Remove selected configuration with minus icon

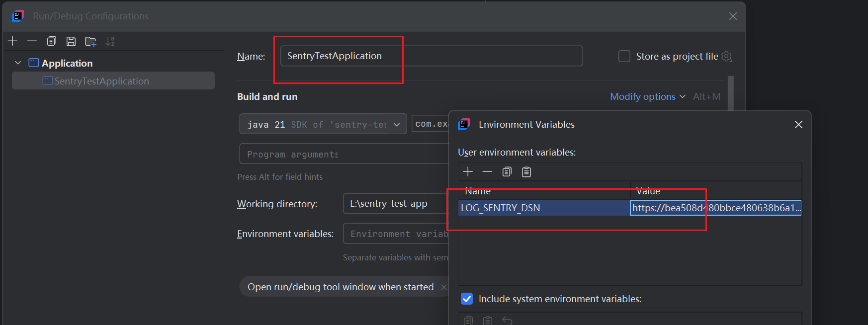point(32,41)
